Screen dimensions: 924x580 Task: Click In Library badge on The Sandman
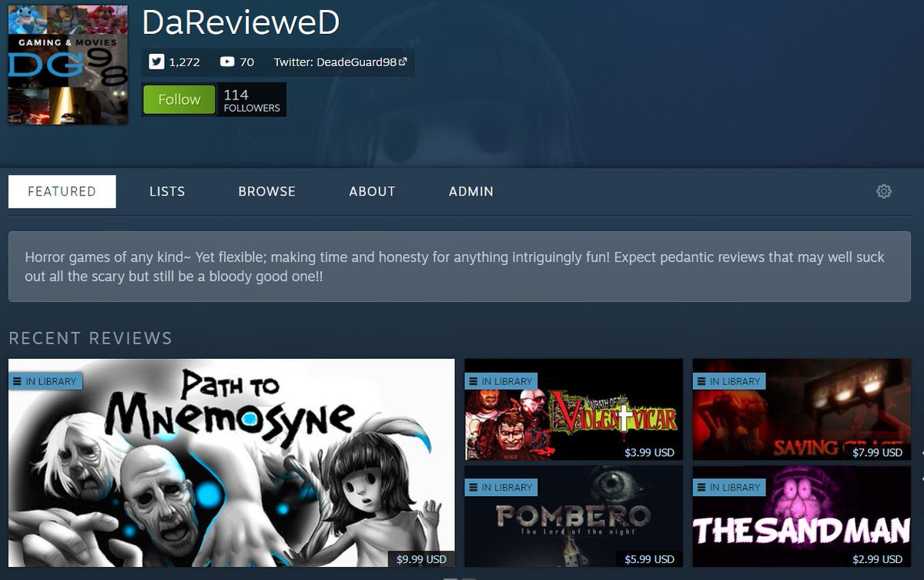729,488
